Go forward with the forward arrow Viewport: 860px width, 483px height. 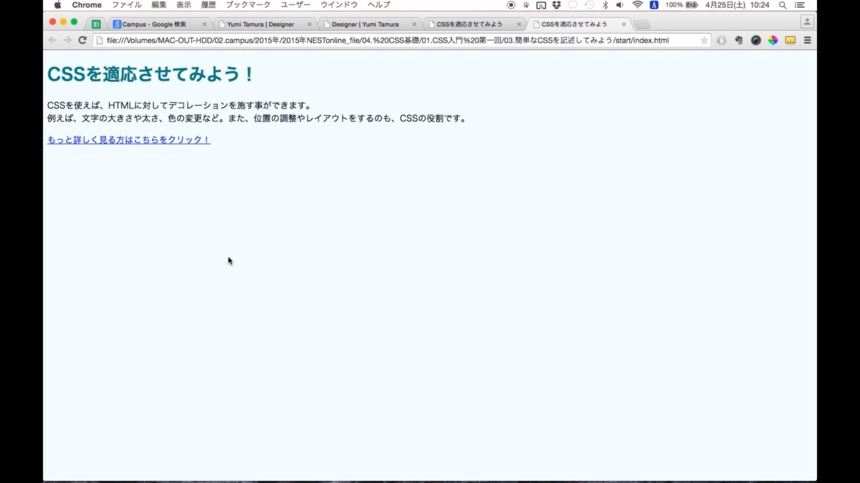pos(67,40)
